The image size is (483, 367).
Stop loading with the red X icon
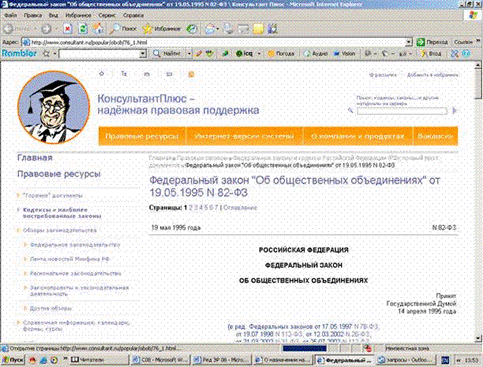[68, 29]
